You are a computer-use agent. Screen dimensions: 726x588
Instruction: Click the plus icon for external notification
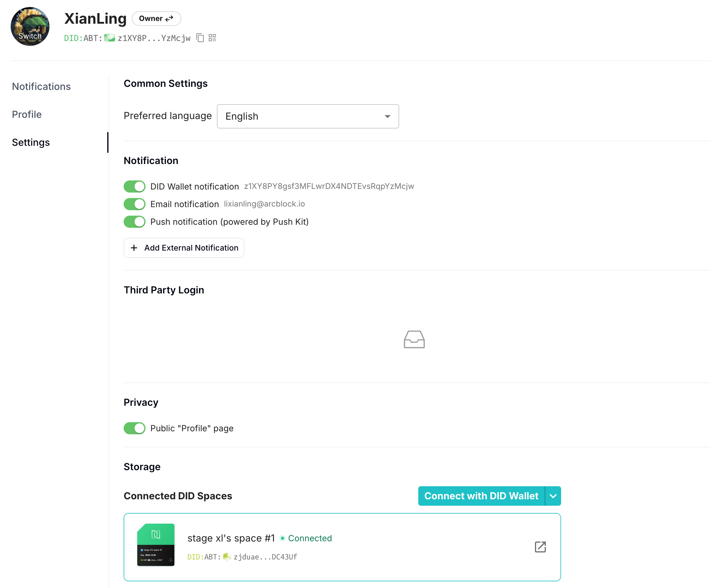[x=134, y=248]
